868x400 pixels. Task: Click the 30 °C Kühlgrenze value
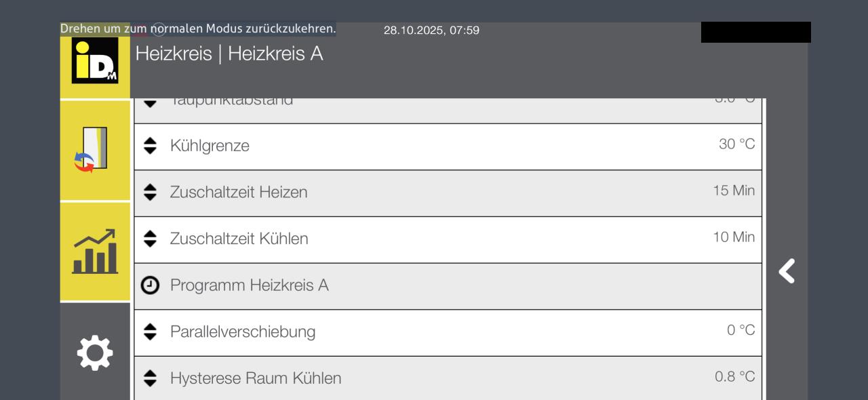click(736, 144)
